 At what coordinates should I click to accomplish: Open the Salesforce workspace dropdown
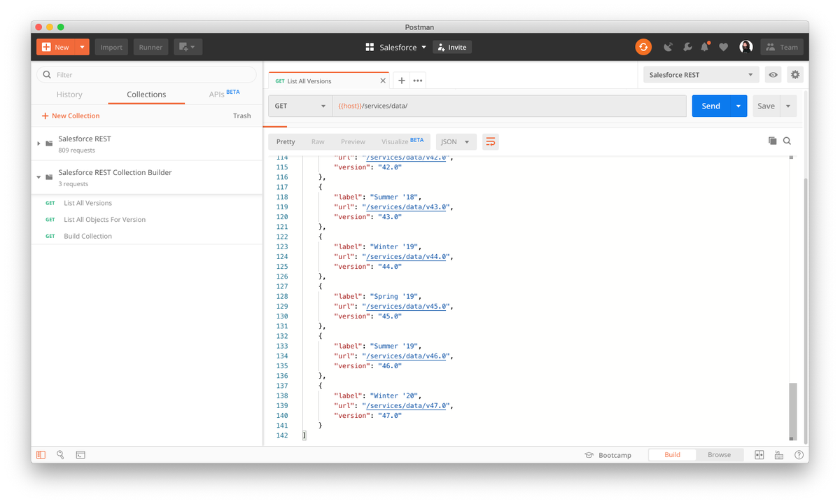click(395, 47)
